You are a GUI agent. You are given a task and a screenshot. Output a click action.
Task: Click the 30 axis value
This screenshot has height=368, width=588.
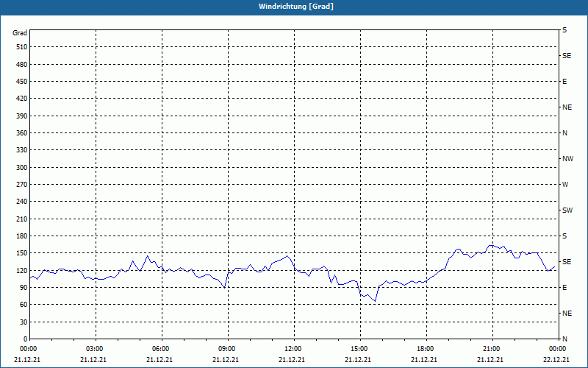point(24,322)
